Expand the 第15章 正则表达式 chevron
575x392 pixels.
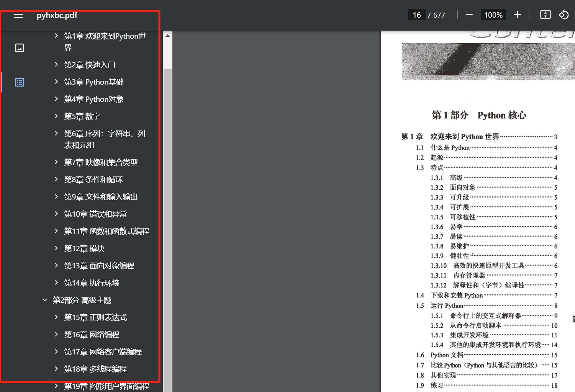[x=56, y=317]
